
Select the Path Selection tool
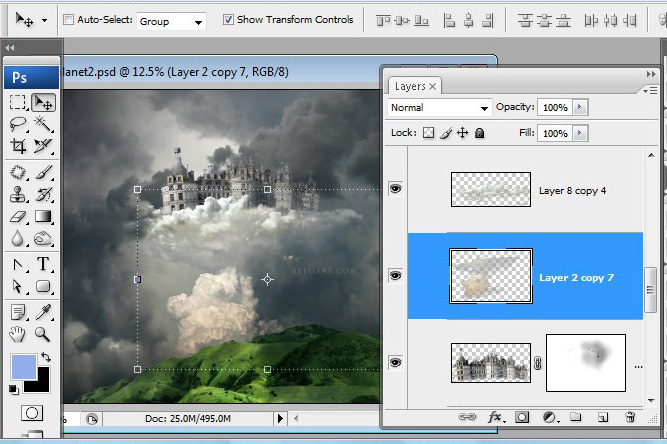(17, 286)
